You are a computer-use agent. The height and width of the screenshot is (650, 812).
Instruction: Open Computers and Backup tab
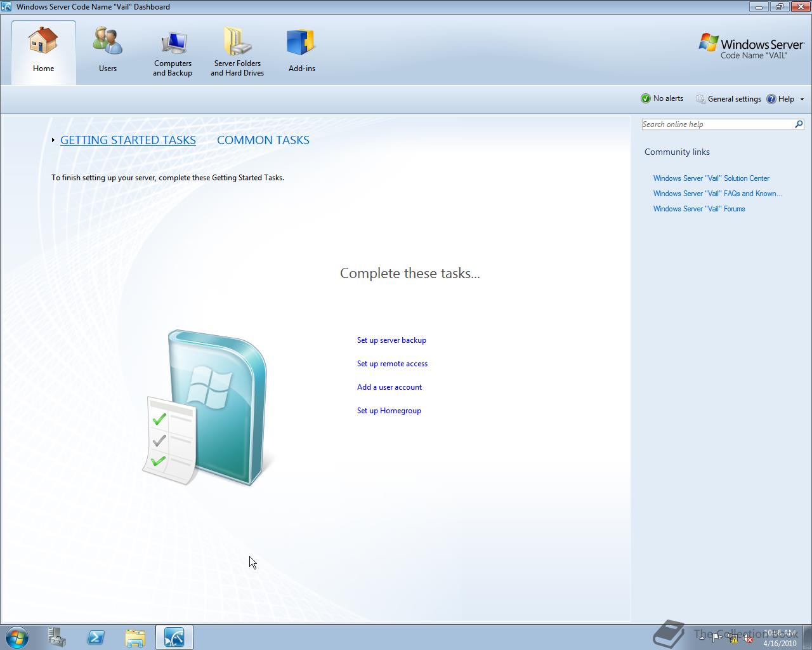(173, 52)
